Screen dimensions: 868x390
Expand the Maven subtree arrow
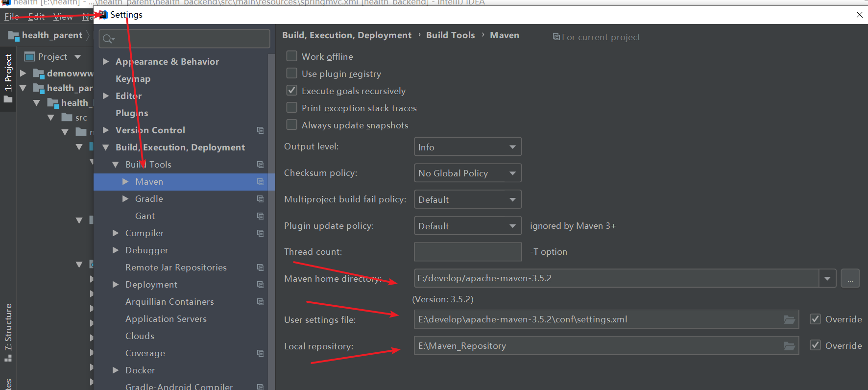[x=125, y=181]
